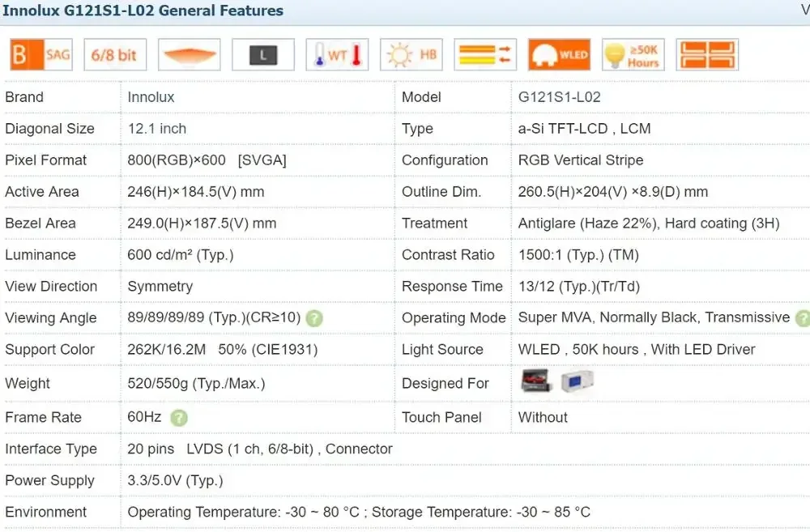The height and width of the screenshot is (532, 810).
Task: Click 'WLED , 50K hours , With LED Driver'
Action: point(637,350)
